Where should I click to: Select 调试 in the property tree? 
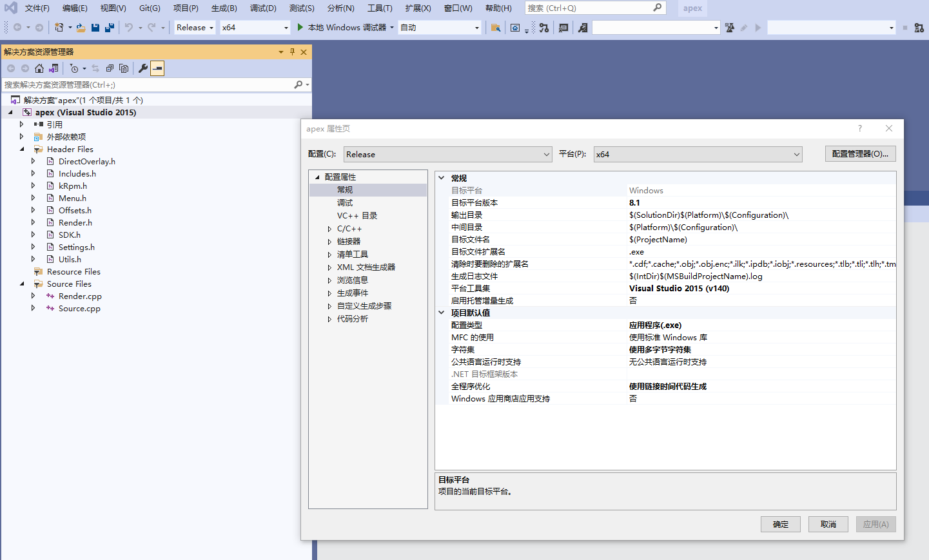[345, 203]
